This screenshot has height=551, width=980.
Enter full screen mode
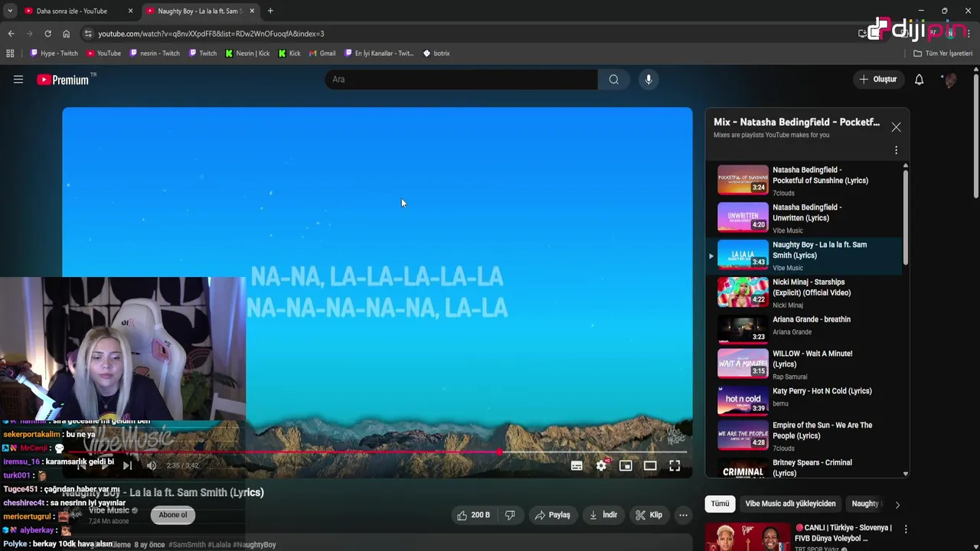(x=675, y=465)
